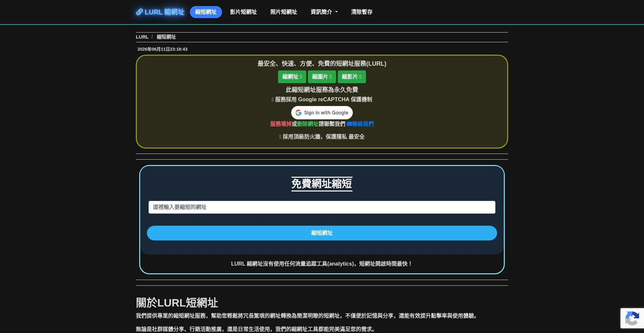The width and height of the screenshot is (644, 333).
Task: Click the 此縮短網址服務為永久免費 text
Action: coord(322,90)
